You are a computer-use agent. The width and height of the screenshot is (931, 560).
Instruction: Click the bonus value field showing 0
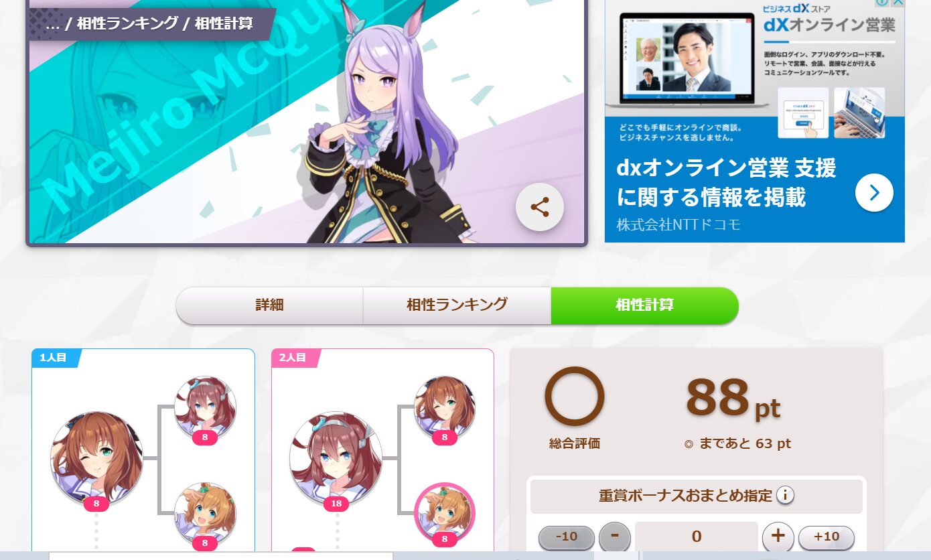[x=697, y=537]
